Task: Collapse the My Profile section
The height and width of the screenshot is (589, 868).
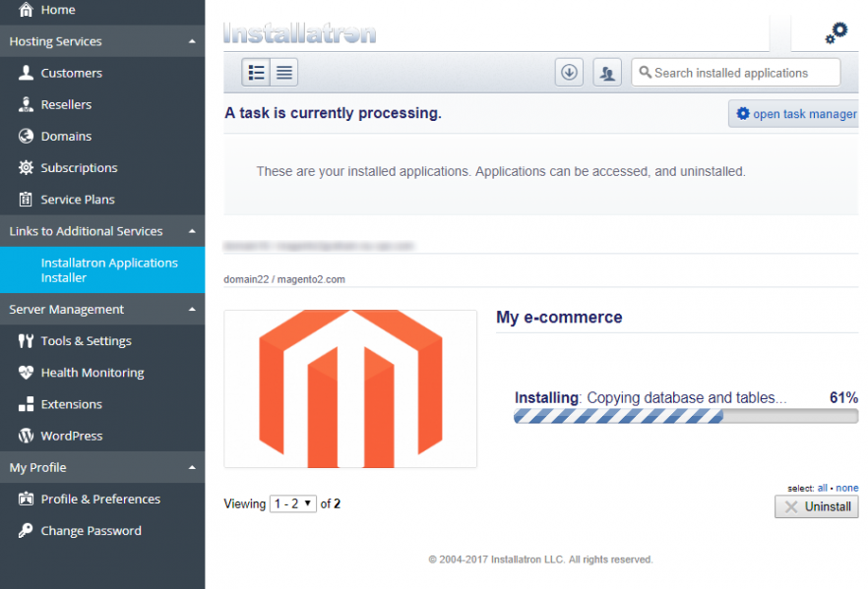Action: click(192, 467)
